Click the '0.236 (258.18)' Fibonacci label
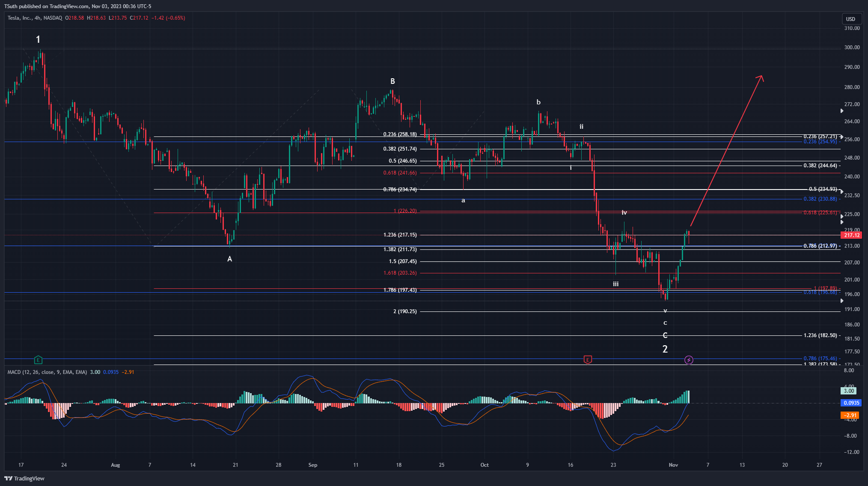 click(400, 134)
